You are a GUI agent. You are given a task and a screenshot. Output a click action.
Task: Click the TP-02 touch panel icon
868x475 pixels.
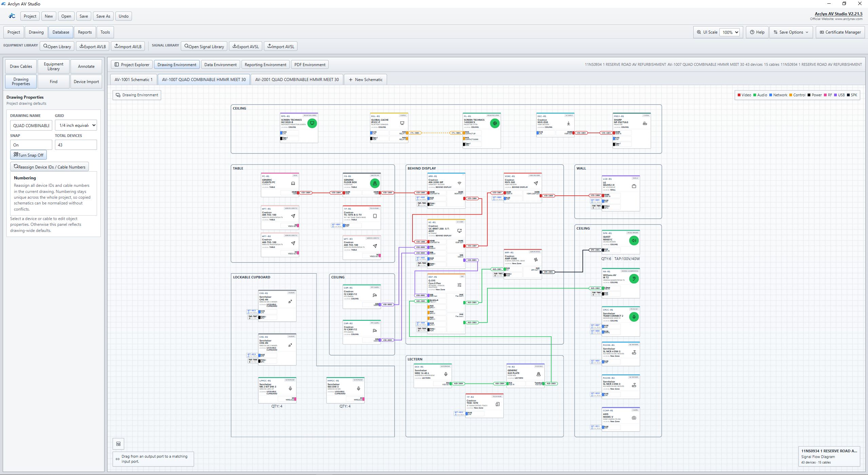pyautogui.click(x=498, y=404)
